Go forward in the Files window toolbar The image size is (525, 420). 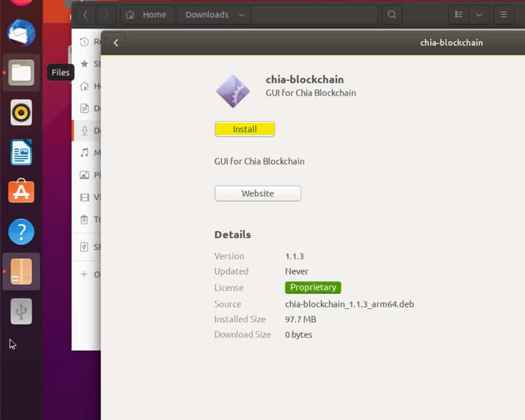[106, 15]
